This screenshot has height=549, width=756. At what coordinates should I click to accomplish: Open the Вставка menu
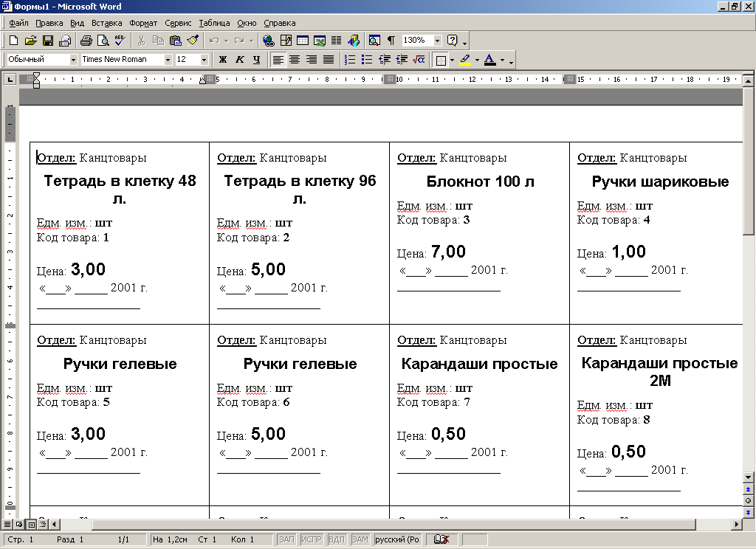coord(106,23)
